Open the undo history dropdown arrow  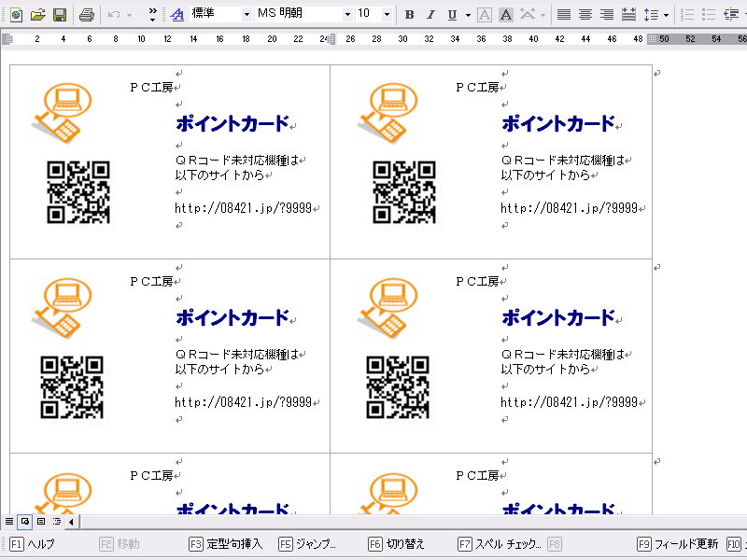(129, 15)
